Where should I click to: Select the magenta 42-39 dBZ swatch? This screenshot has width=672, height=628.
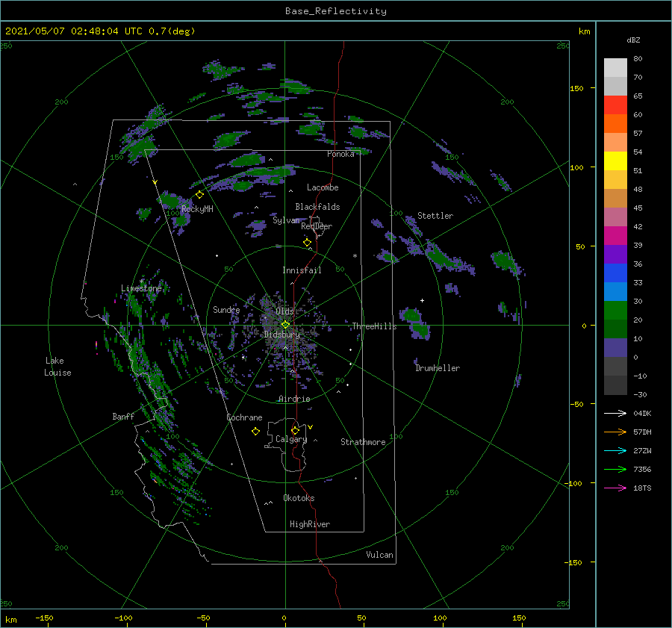(615, 235)
